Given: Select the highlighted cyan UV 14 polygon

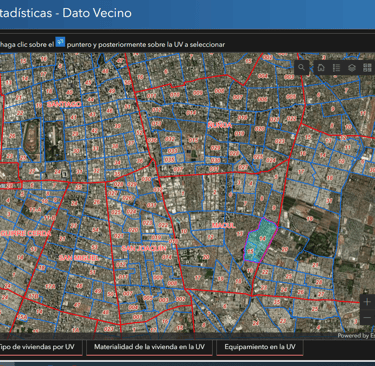Looking at the screenshot, I should [261, 241].
